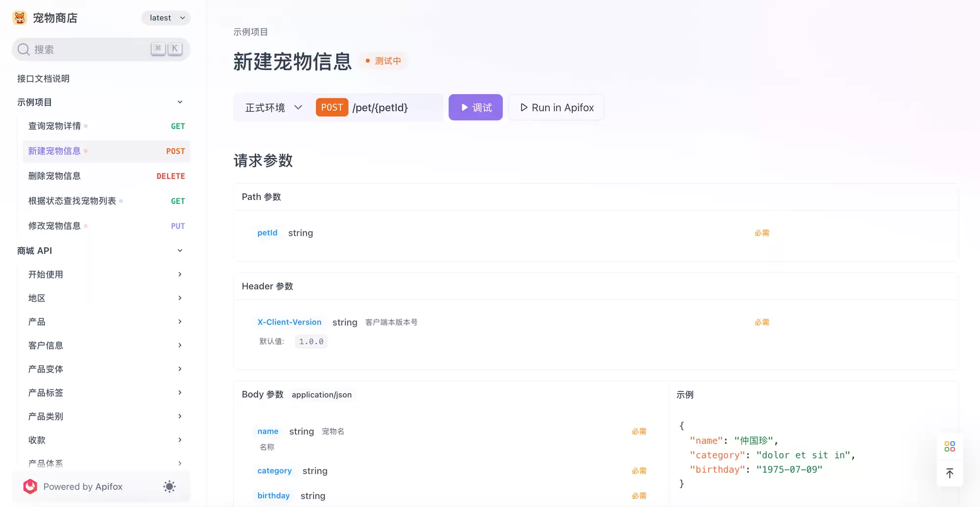The height and width of the screenshot is (507, 980).
Task: Click the default value 1.0.0 chip
Action: pyautogui.click(x=311, y=342)
